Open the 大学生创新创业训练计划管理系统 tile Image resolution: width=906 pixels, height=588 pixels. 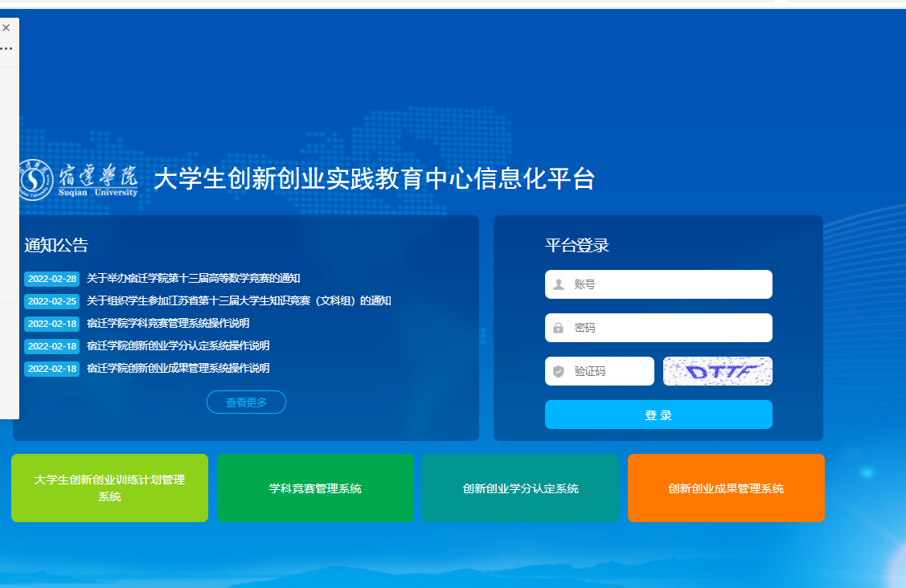pos(109,488)
